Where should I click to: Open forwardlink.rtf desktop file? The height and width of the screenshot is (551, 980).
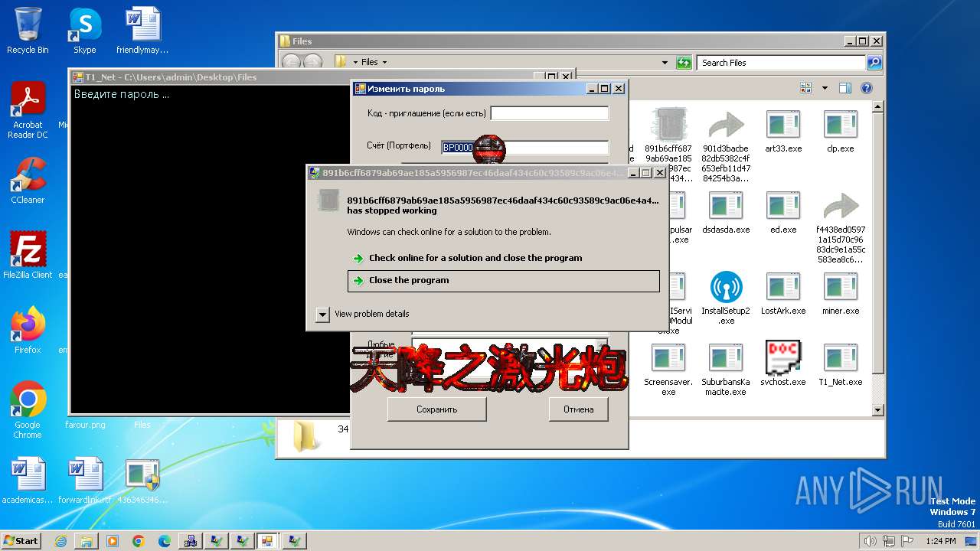coord(85,481)
